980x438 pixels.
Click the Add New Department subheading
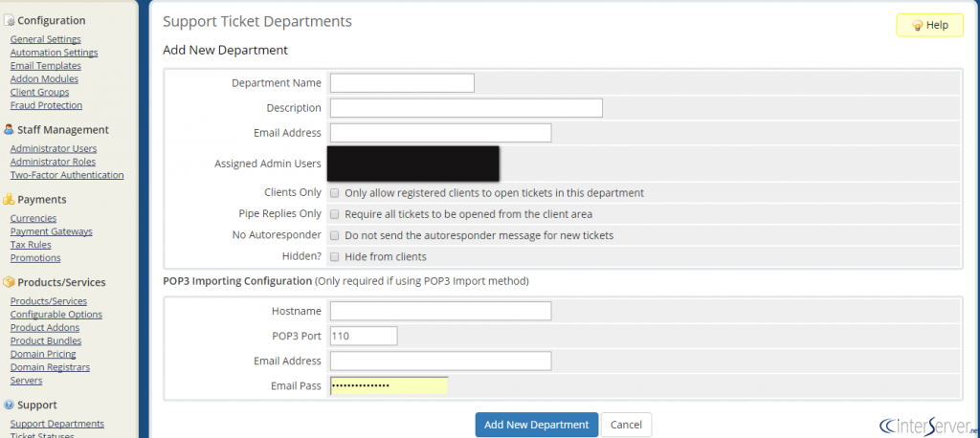[225, 50]
